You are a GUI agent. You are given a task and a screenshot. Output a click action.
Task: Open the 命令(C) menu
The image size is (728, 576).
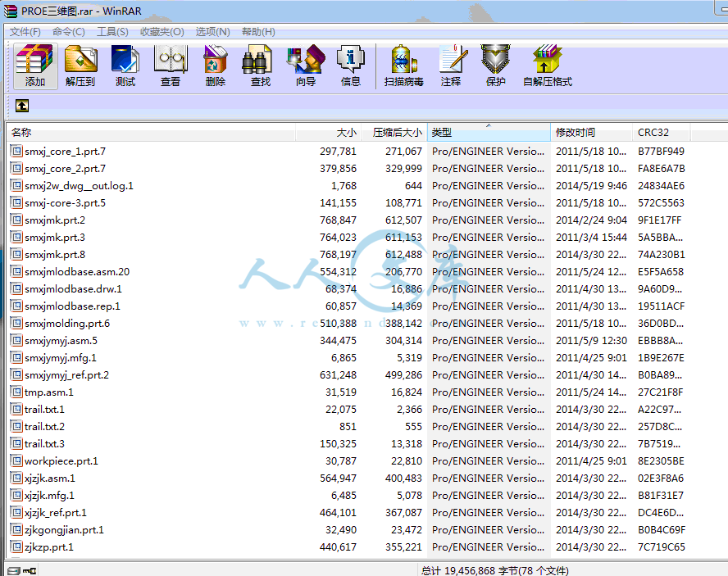click(x=69, y=32)
